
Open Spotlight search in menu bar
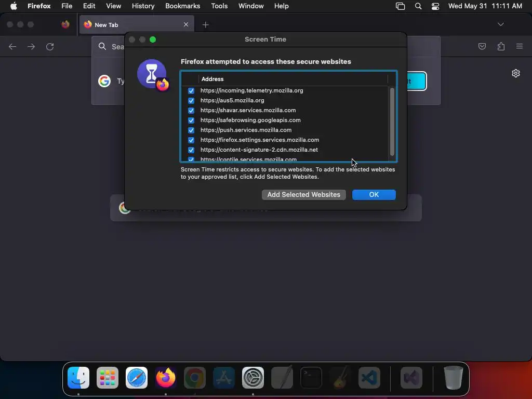coord(418,6)
